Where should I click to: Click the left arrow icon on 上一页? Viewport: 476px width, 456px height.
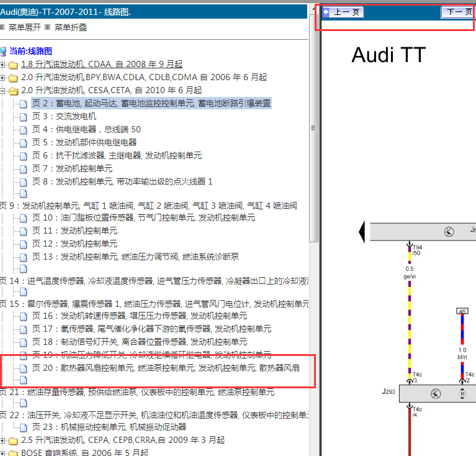tap(326, 12)
